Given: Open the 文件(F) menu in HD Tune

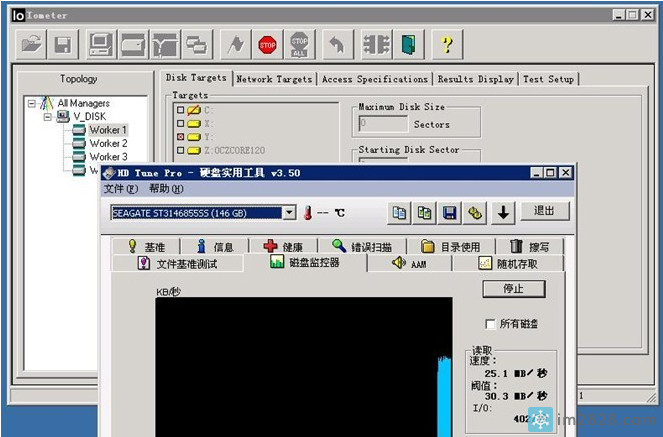Looking at the screenshot, I should pyautogui.click(x=121, y=189).
